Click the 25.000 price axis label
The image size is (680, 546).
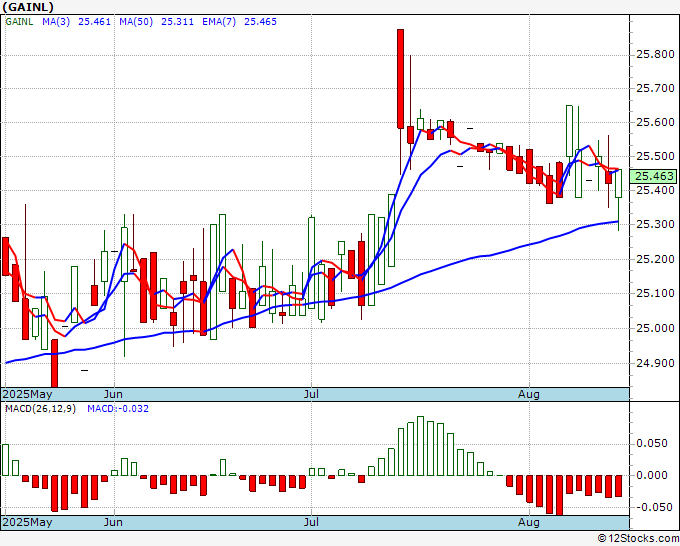point(655,328)
